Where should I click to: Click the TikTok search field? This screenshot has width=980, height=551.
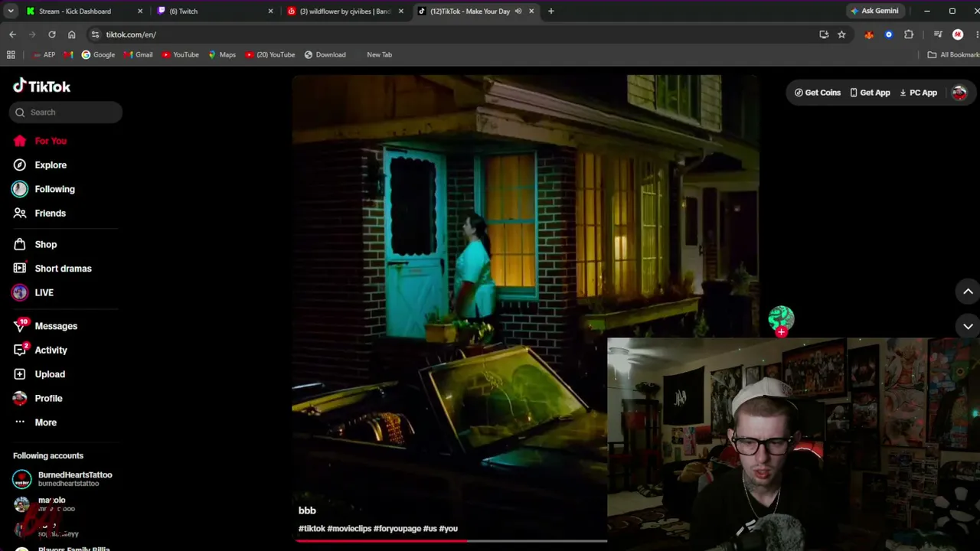point(66,112)
